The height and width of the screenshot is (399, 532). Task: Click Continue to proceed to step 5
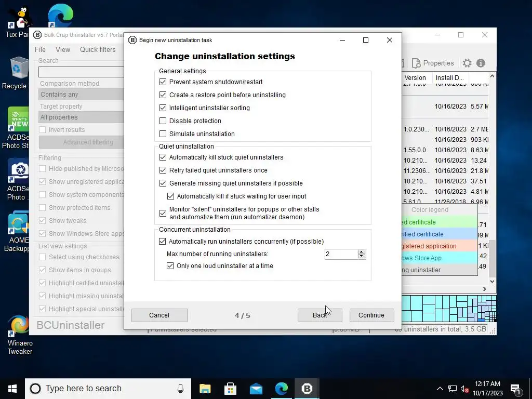[371, 315]
